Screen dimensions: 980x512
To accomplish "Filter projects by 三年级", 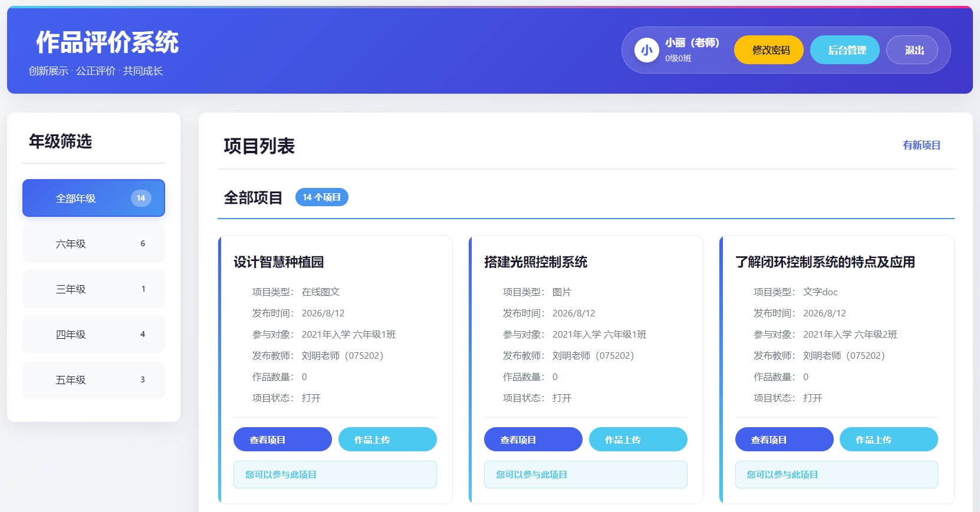I will tap(94, 289).
